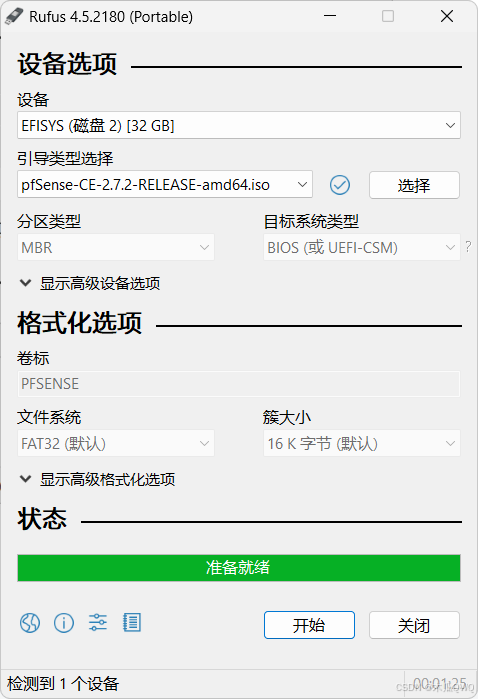The height and width of the screenshot is (699, 478).
Task: Click the question mark help next to target system
Action: (468, 247)
